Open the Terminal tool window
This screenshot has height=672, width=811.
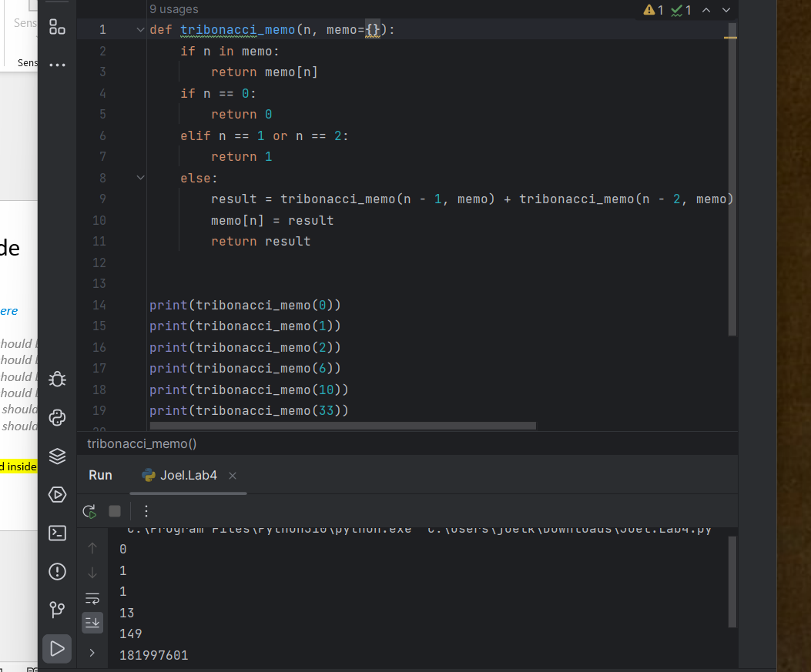pos(57,533)
